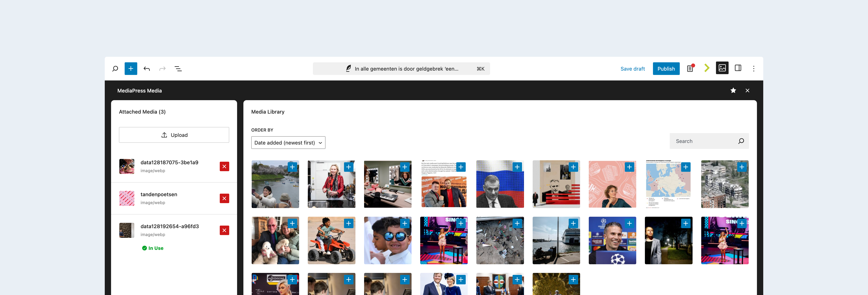Click the Media Library heading

(x=268, y=112)
